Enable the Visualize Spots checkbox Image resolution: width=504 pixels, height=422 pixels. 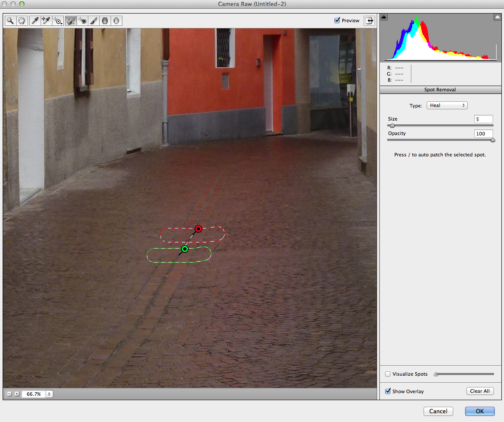[388, 374]
